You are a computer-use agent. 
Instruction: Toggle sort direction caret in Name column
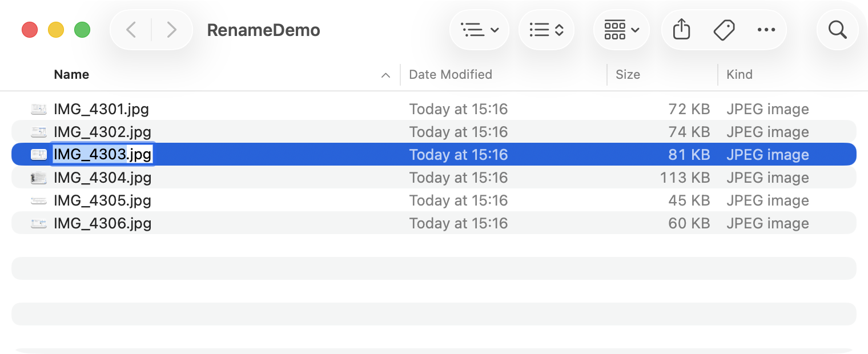[x=386, y=75]
